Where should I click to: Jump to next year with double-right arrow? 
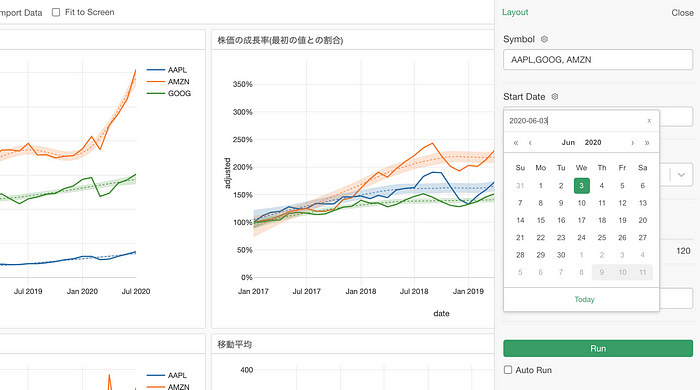pyautogui.click(x=647, y=143)
